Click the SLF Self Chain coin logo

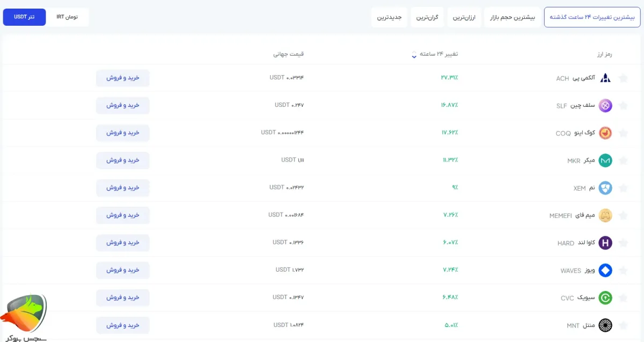(x=605, y=105)
